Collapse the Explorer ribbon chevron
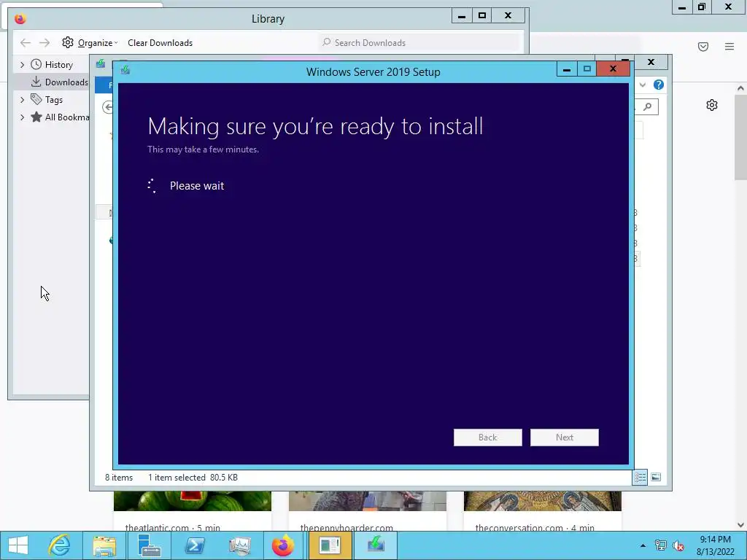747x560 pixels. [643, 85]
